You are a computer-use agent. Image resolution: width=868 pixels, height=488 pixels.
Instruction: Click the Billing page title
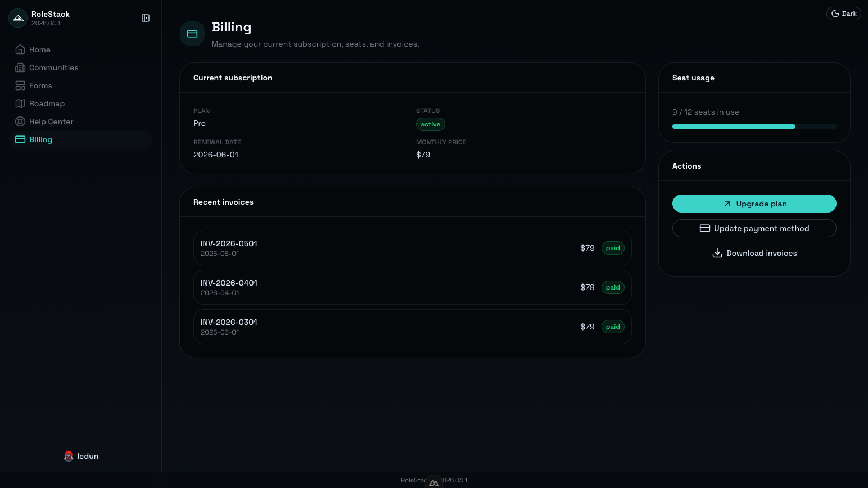tap(231, 27)
